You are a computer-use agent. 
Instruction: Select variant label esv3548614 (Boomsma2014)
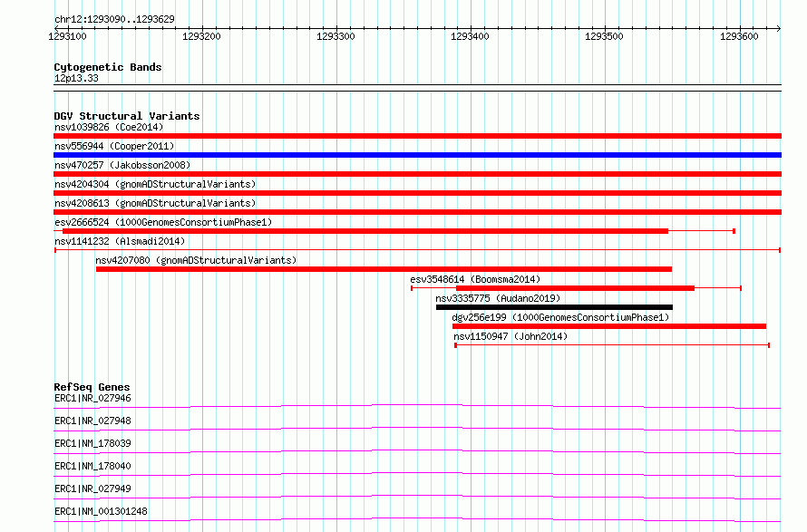tap(475, 279)
